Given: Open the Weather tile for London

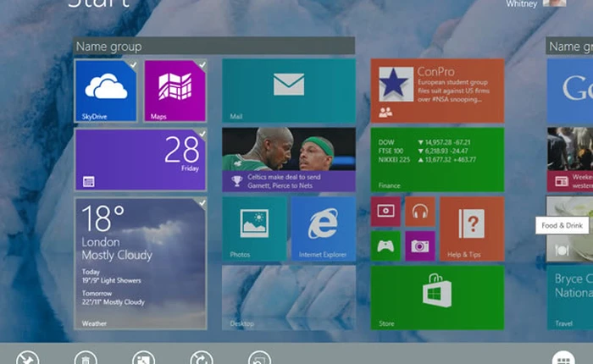Looking at the screenshot, I should coord(141,263).
